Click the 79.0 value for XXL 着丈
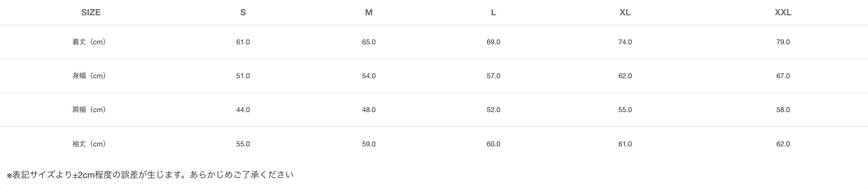 pos(783,42)
